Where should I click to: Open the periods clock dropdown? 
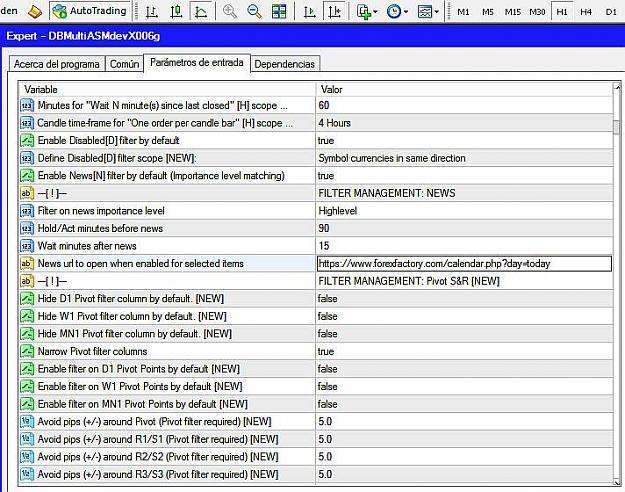(x=397, y=12)
